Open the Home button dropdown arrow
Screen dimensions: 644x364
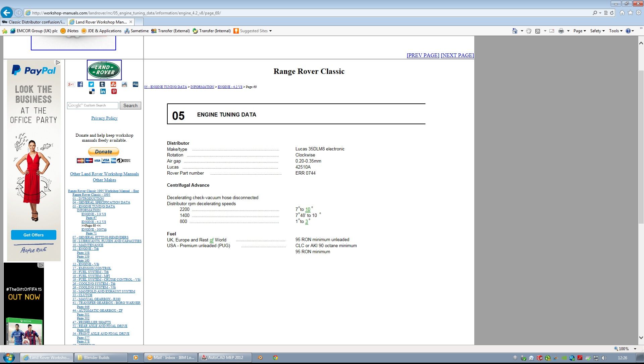(x=522, y=31)
